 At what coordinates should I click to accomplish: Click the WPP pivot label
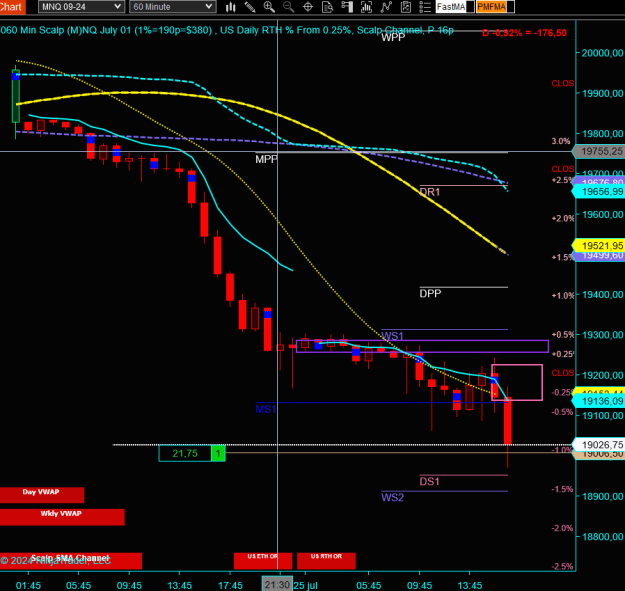pyautogui.click(x=393, y=37)
